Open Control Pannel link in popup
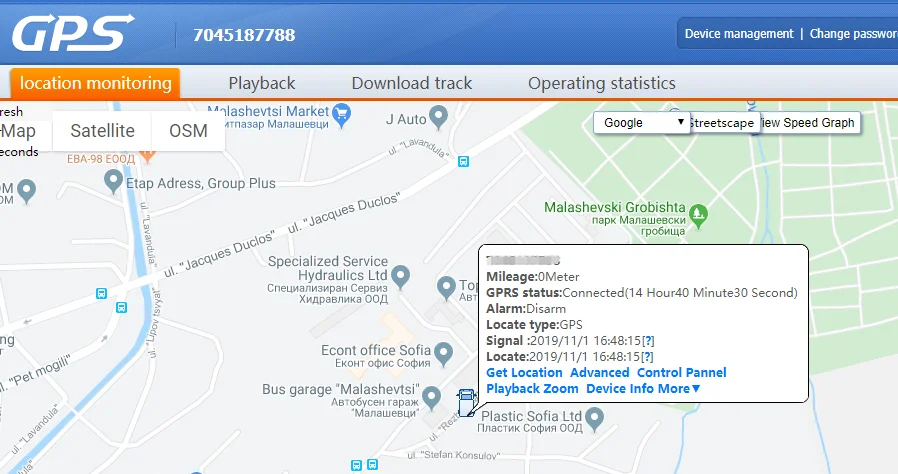Screen dimensions: 898x474 point(682,373)
